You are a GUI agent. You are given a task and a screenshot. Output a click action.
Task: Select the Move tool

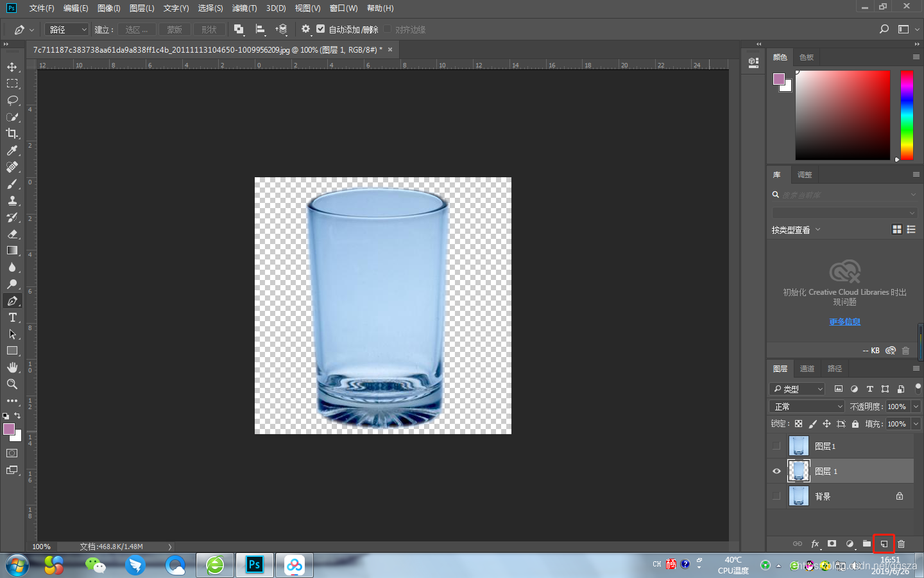coord(12,67)
